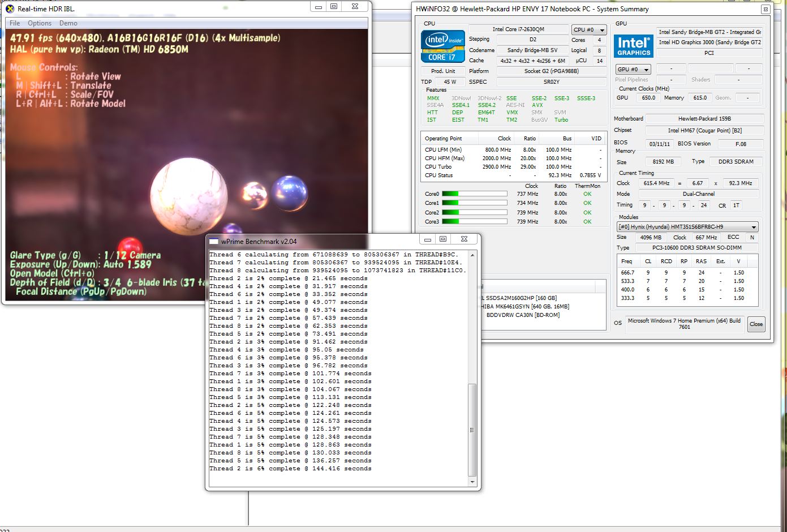Click the Hewlett-Packard 159B motherboard field
This screenshot has width=787, height=532.
pyautogui.click(x=704, y=119)
